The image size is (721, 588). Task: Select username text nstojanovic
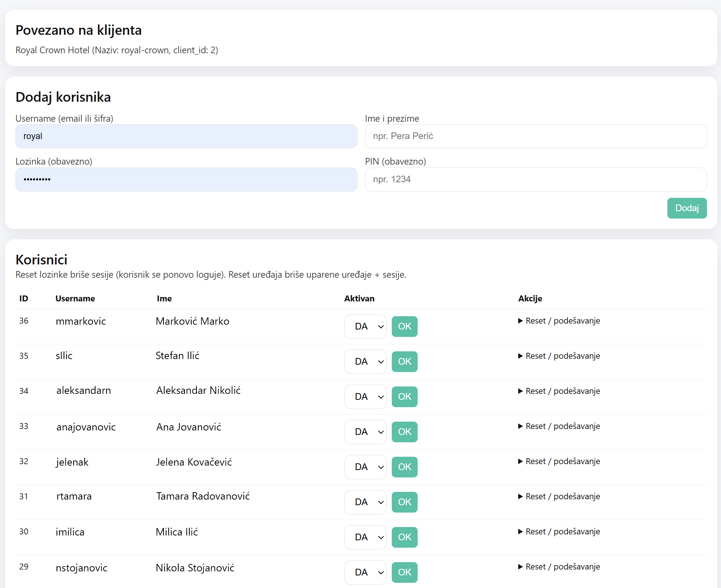coord(81,568)
